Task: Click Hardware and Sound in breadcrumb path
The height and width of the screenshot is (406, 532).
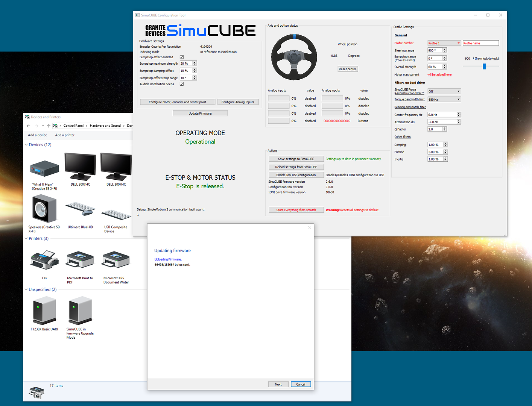Action: [105, 126]
